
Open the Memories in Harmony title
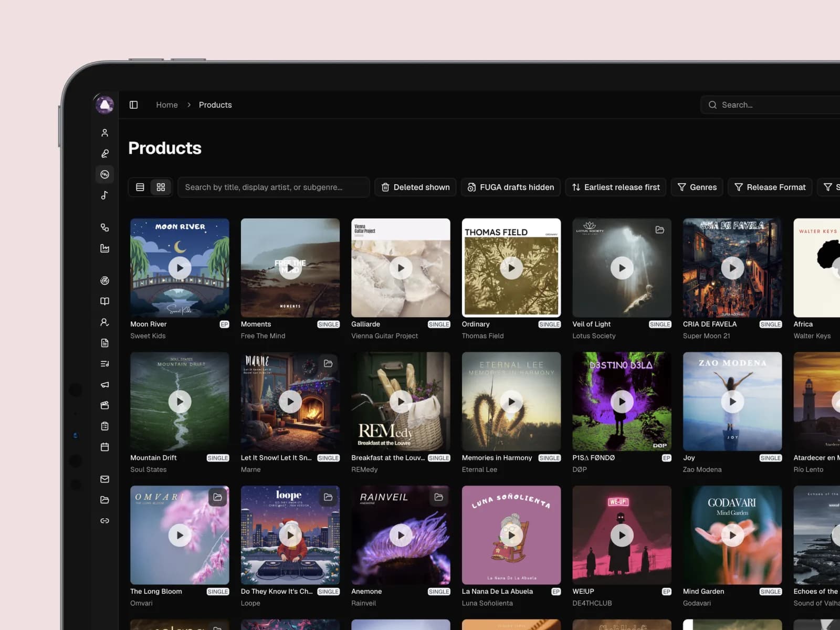(x=497, y=458)
